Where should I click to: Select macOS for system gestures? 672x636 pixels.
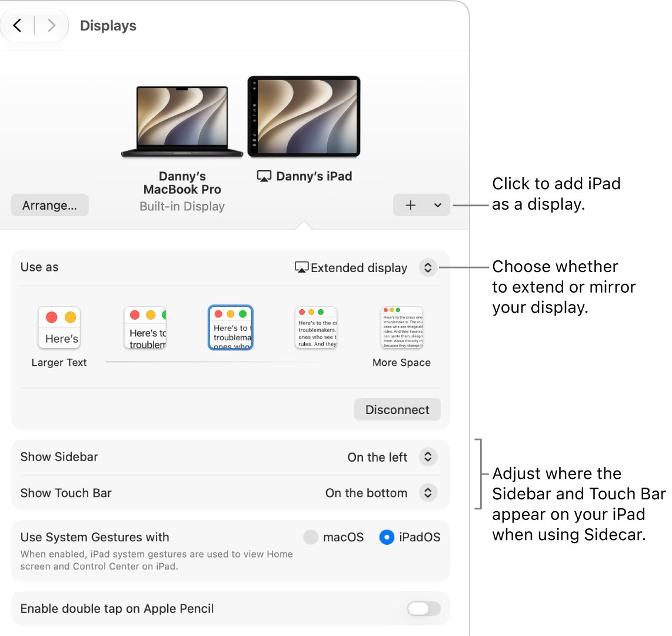tap(311, 536)
